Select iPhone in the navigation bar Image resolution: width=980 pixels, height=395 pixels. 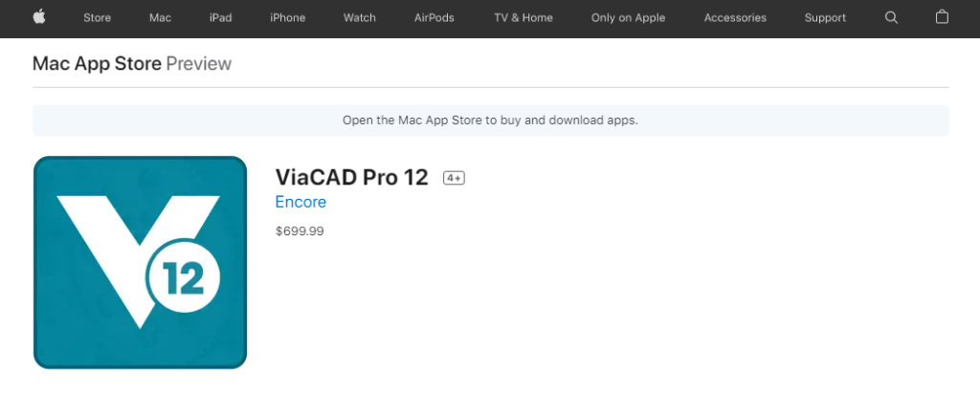coord(287,17)
